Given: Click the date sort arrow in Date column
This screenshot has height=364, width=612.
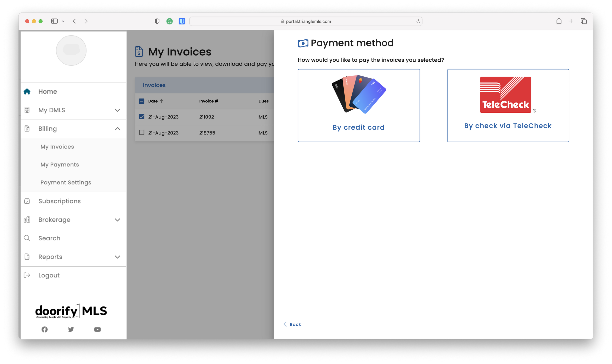Looking at the screenshot, I should pyautogui.click(x=162, y=101).
